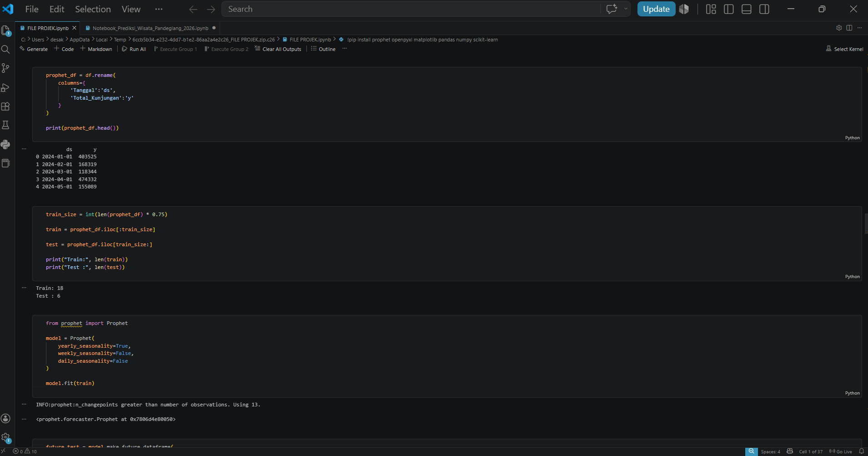Open the Notebook sidebar view icon
This screenshot has width=868, height=456.
(5, 163)
